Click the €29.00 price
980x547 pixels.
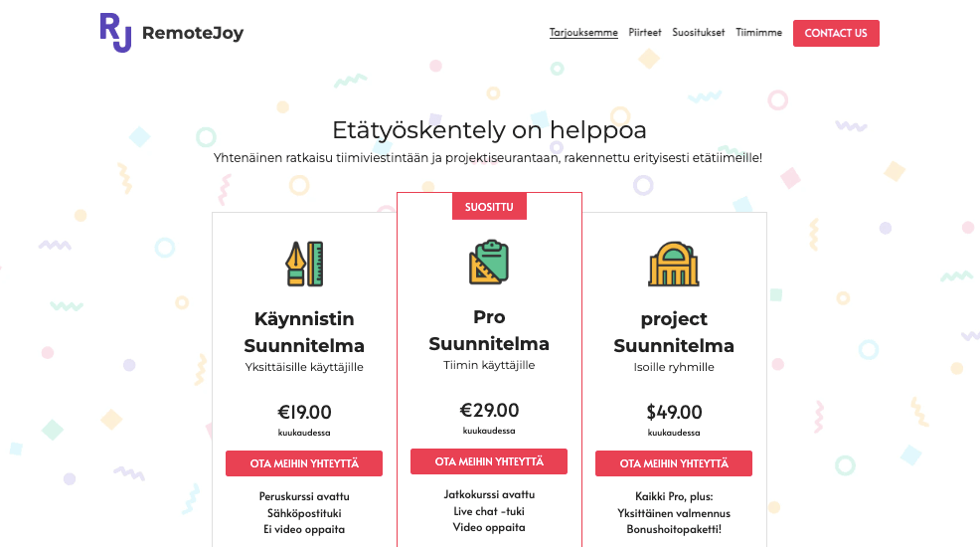click(x=489, y=411)
